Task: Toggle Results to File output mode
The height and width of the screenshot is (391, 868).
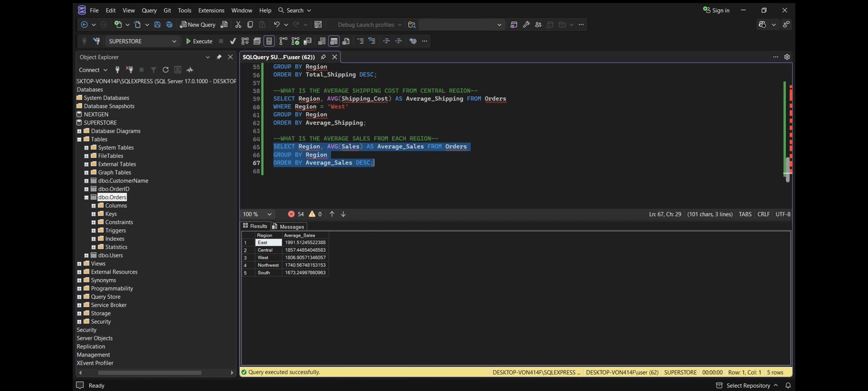Action: pos(346,41)
